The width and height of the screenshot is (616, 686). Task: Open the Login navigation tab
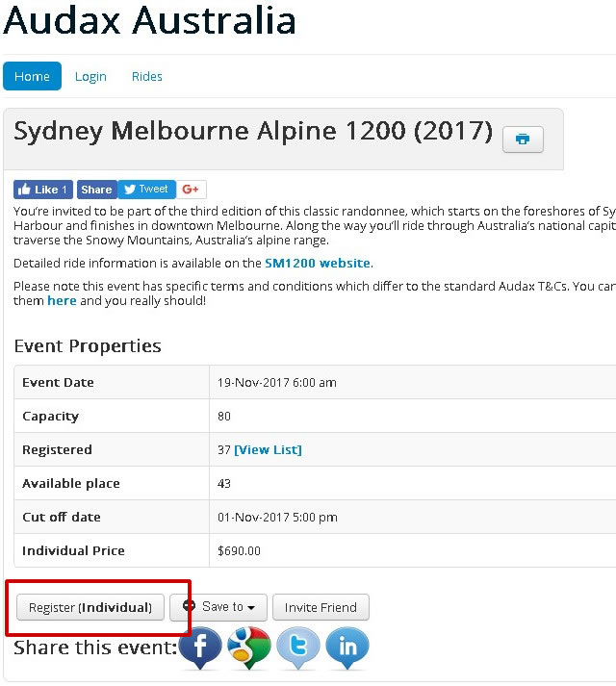tap(90, 76)
